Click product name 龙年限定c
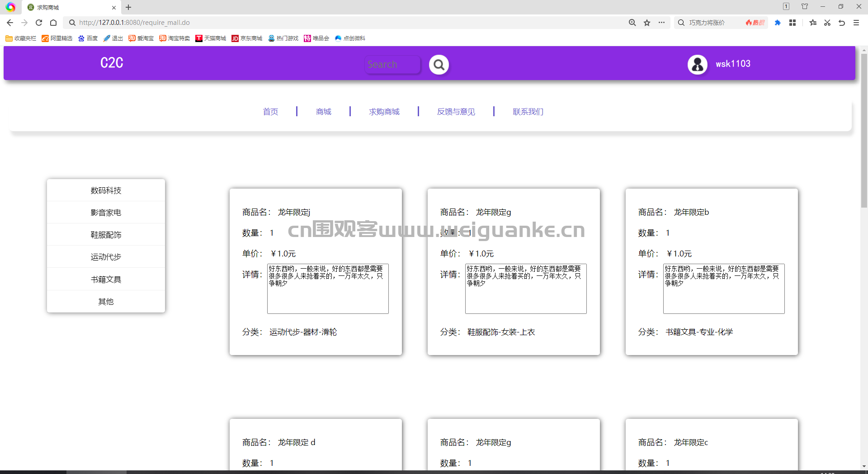The height and width of the screenshot is (474, 868). (691, 442)
